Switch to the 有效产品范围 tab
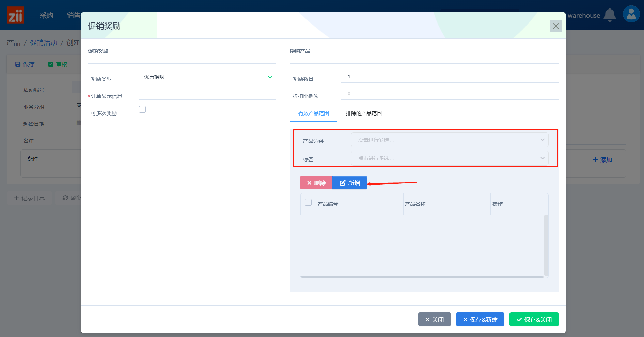The height and width of the screenshot is (337, 644). pos(314,113)
